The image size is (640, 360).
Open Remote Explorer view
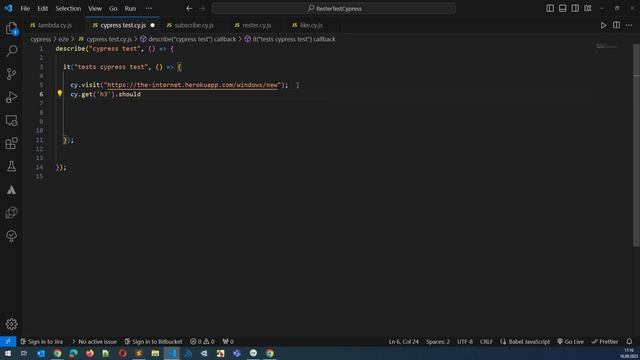(x=11, y=120)
